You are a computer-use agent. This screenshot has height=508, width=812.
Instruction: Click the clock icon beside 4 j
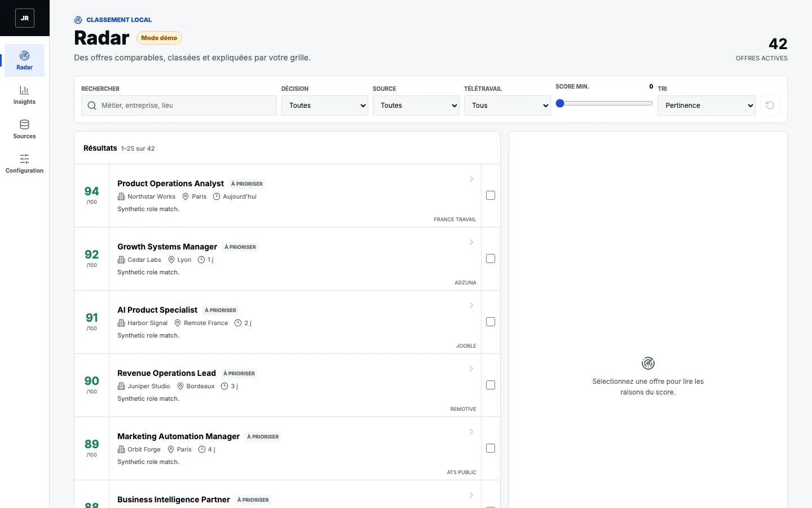pyautogui.click(x=202, y=449)
